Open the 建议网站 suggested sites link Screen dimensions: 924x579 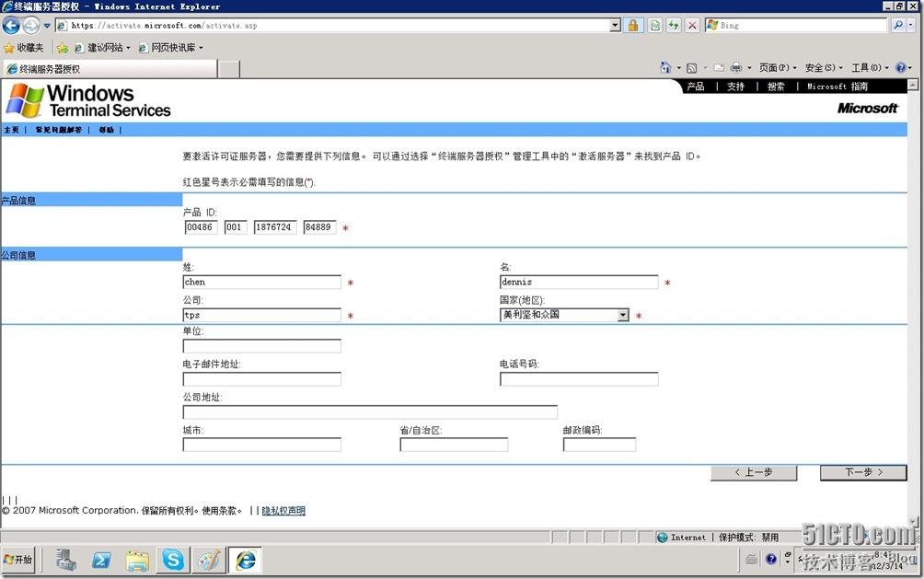pyautogui.click(x=102, y=48)
